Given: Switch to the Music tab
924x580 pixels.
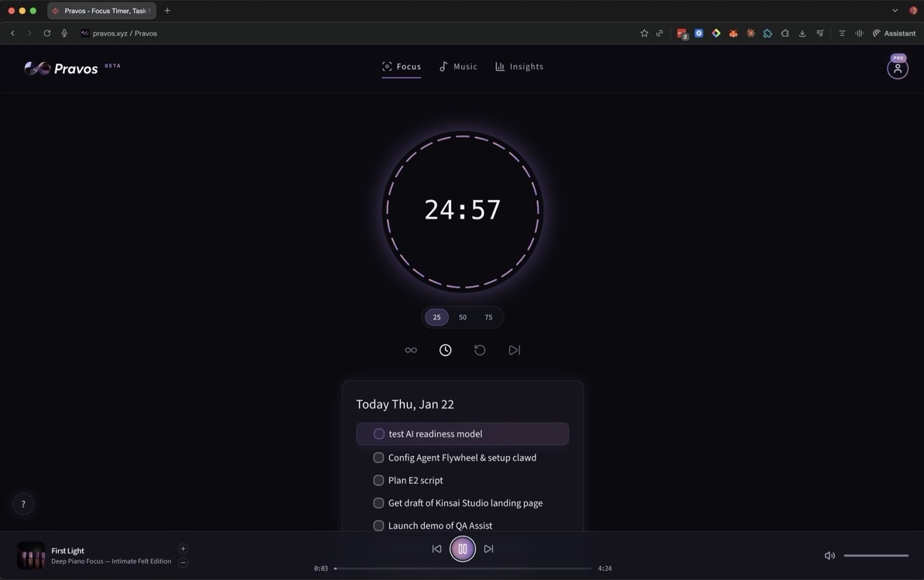Looking at the screenshot, I should (458, 67).
